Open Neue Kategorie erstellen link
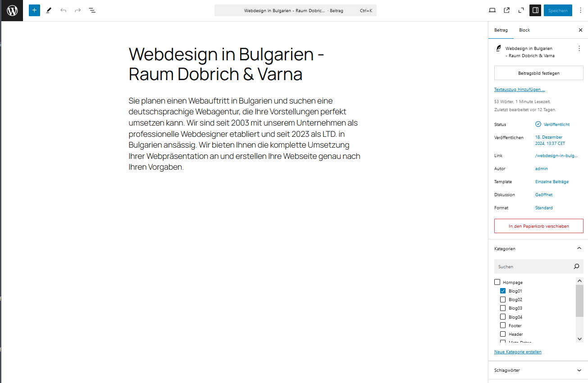The height and width of the screenshot is (383, 588). pos(518,351)
